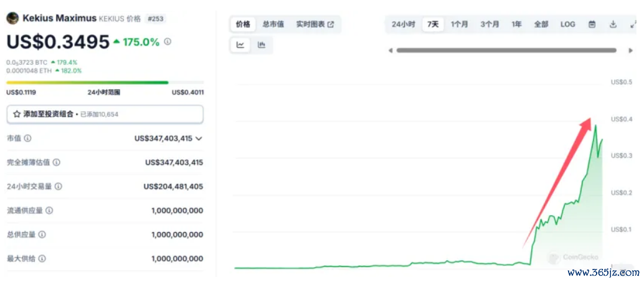Screen dimensions: 644x282
Task: Select the 1个月 time range
Action: point(459,24)
